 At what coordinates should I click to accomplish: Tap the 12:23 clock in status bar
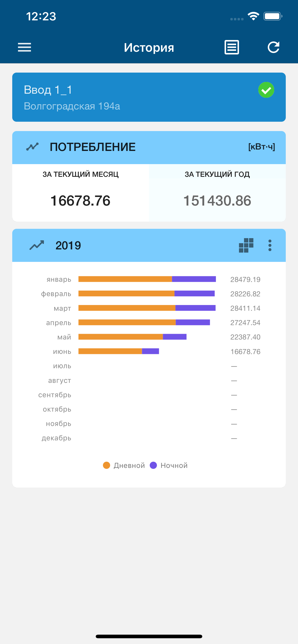(41, 17)
